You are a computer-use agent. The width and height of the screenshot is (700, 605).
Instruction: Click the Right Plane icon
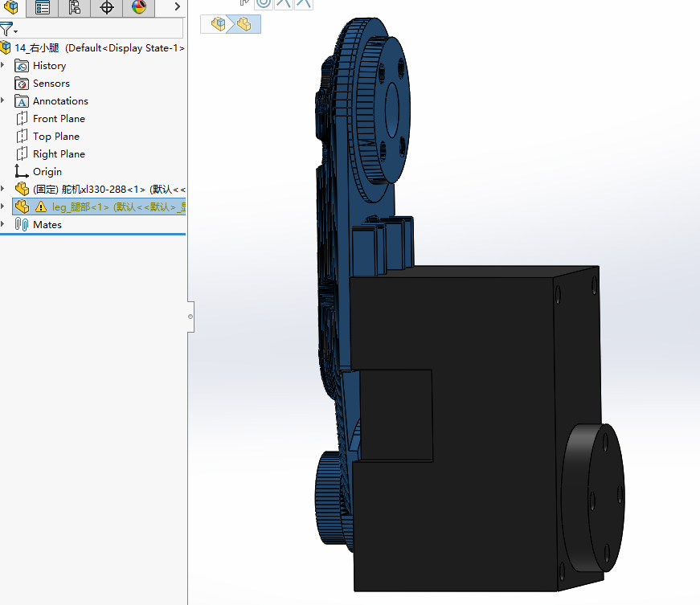point(22,154)
